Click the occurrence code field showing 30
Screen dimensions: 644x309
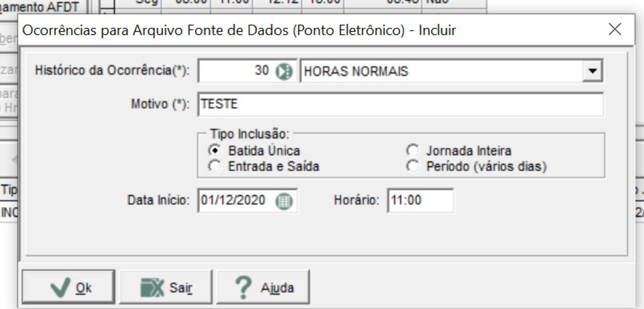(236, 72)
